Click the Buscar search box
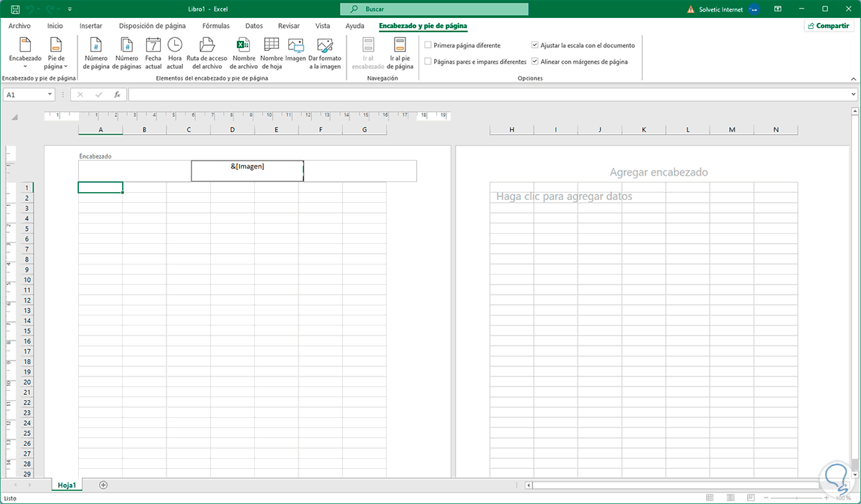This screenshot has height=504, width=861. [x=434, y=9]
